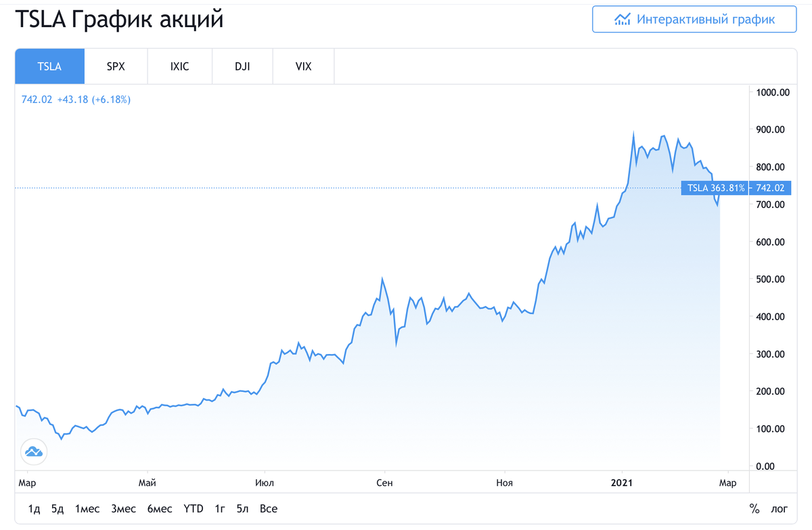Select the area chart style icon
This screenshot has width=812, height=530.
tap(33, 451)
